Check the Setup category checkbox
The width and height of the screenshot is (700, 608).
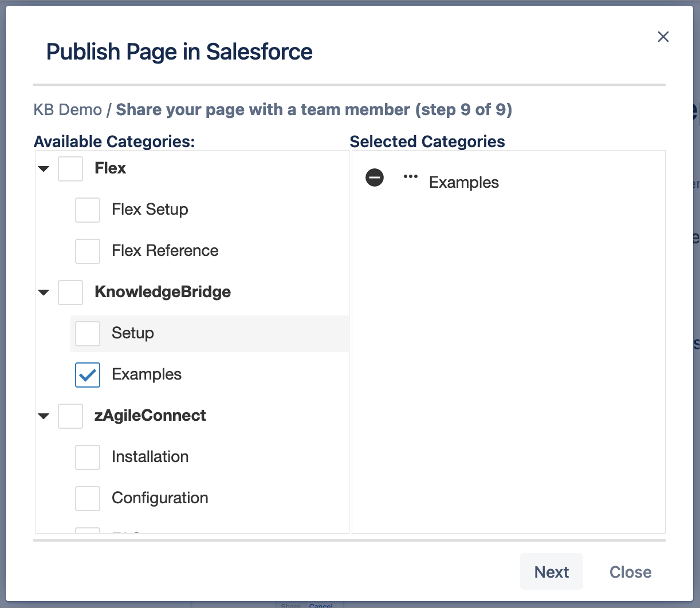coord(88,334)
